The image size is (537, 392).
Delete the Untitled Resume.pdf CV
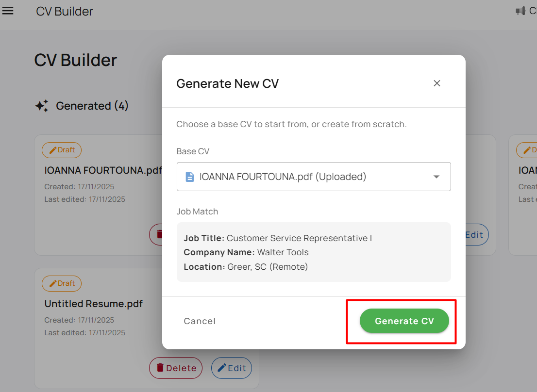[175, 368]
